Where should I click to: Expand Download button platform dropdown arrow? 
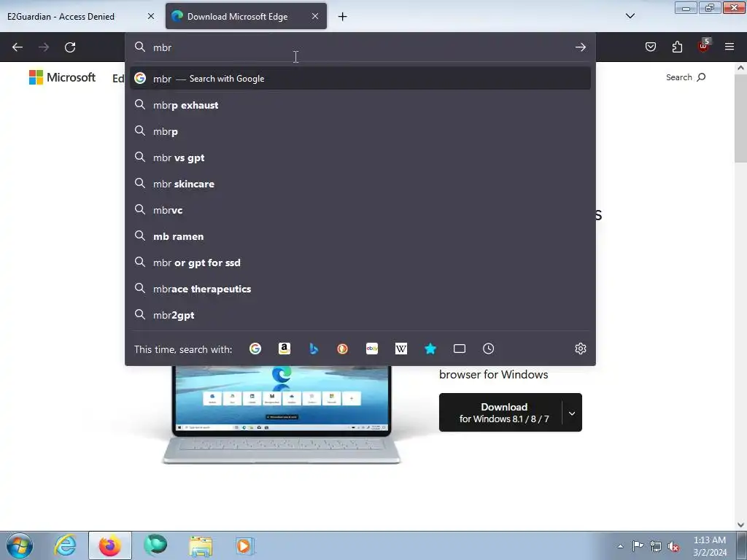tap(572, 413)
